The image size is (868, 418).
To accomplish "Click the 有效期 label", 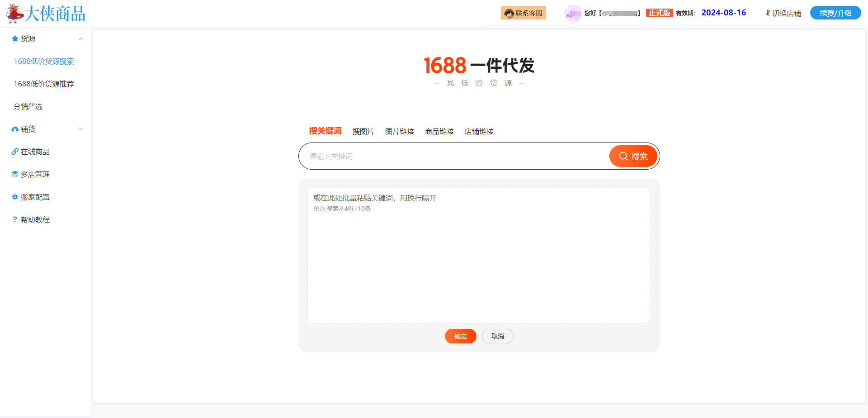I will click(686, 13).
